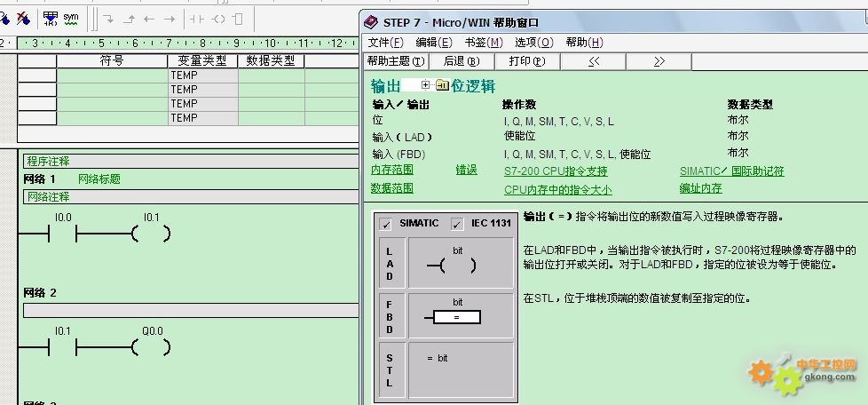Click the 位逻辑 heading link
Image resolution: width=868 pixels, height=405 pixels.
473,86
